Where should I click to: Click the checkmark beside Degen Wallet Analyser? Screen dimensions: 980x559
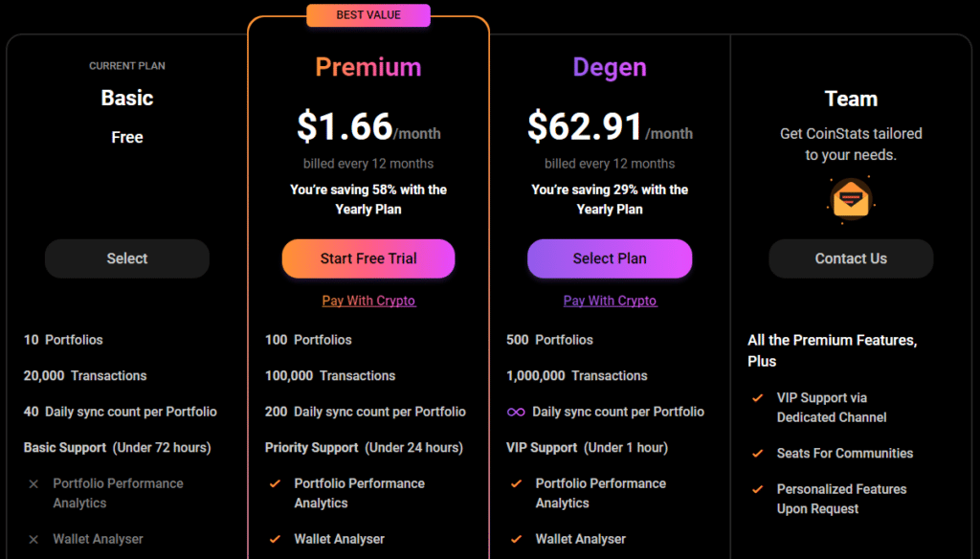tap(516, 538)
